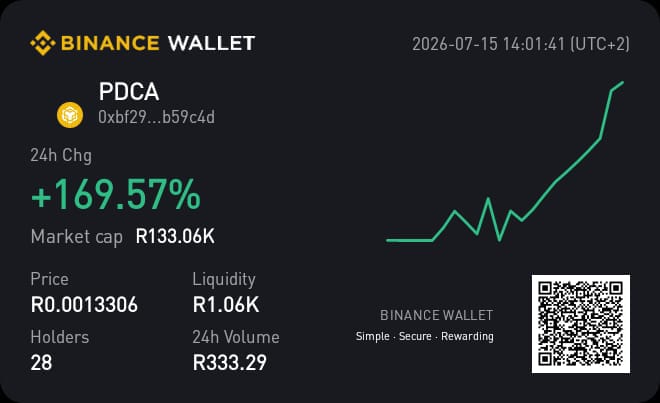Click the peak of the price chart
Screen dimensions: 660x403
[623, 83]
